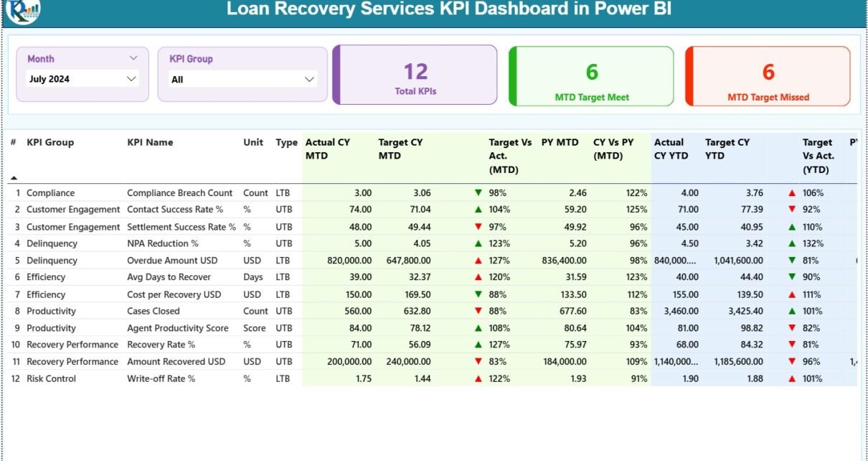Click the red down arrow for Cases Closed MTD
This screenshot has width=868, height=461.
click(x=478, y=312)
